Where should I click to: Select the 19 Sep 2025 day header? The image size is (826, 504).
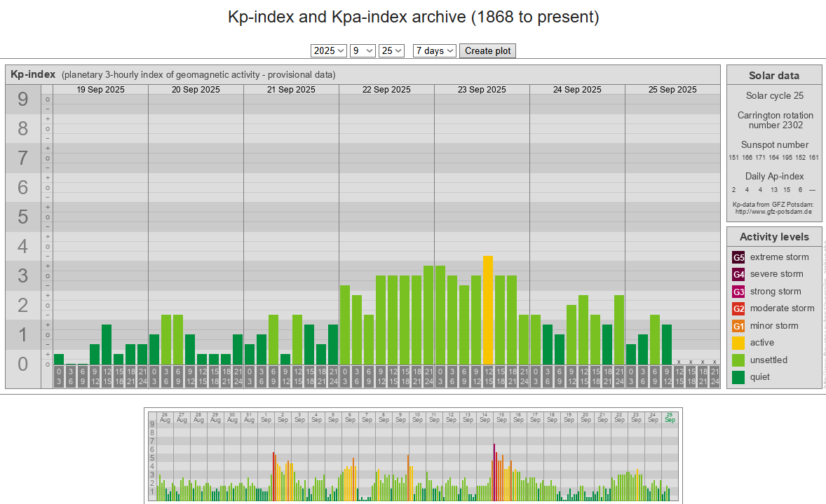pyautogui.click(x=100, y=90)
